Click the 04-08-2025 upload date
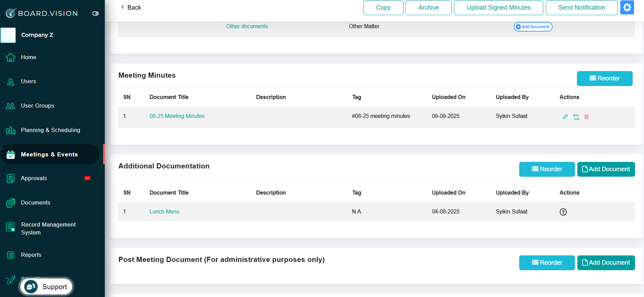 (446, 212)
